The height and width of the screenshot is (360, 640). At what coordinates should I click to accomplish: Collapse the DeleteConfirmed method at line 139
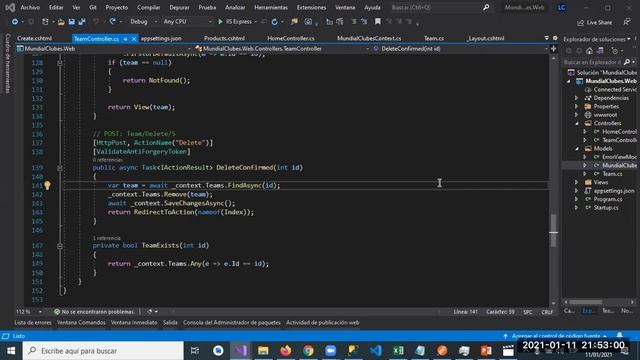(x=60, y=168)
